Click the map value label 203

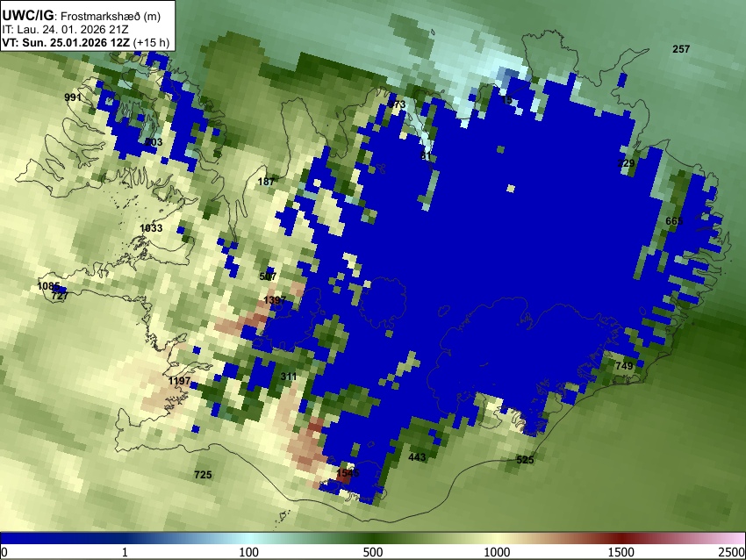[154, 142]
